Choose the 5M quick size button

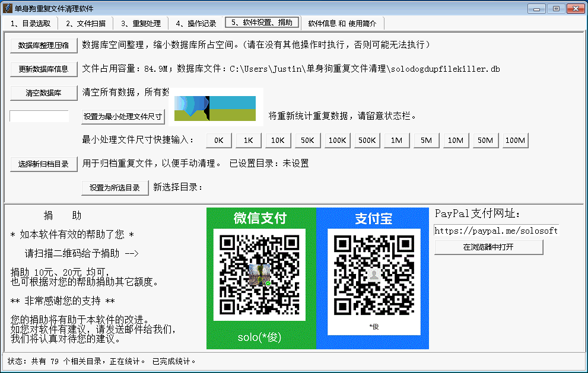(426, 140)
